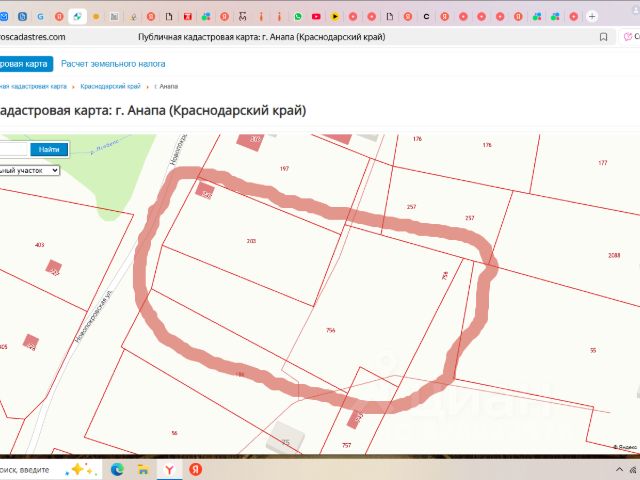Switch to the yellow circle icon tab

coord(96,17)
